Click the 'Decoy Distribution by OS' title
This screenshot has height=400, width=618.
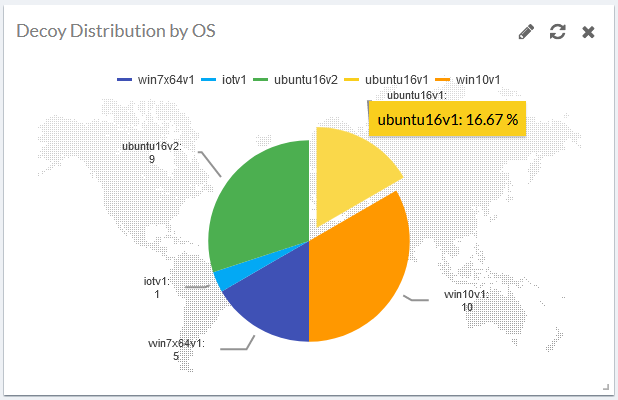(116, 31)
